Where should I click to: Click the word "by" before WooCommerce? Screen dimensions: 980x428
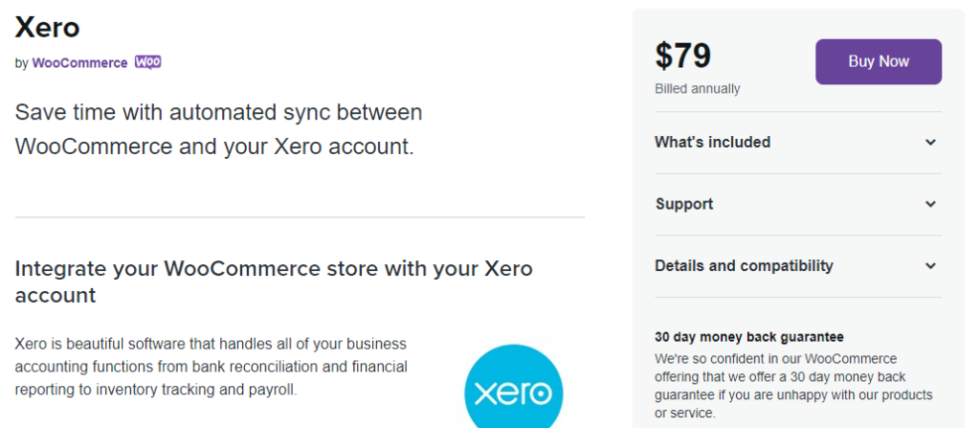click(x=21, y=63)
